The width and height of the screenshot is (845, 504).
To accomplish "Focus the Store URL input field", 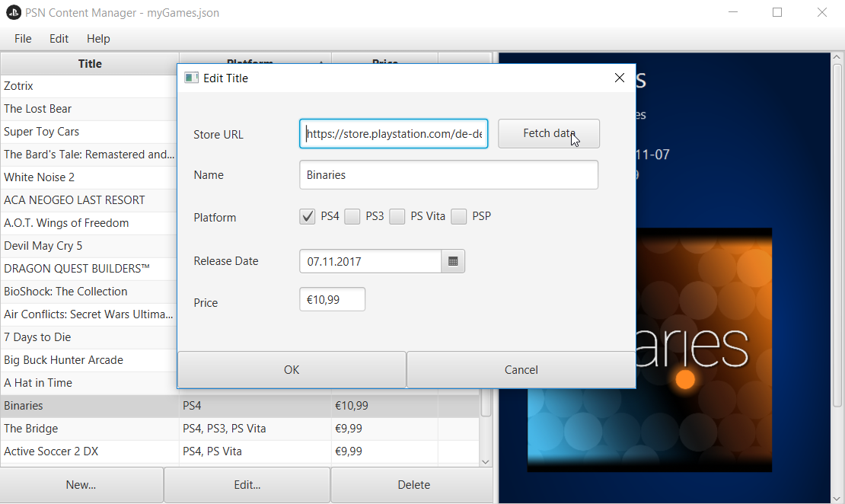I will click(394, 134).
